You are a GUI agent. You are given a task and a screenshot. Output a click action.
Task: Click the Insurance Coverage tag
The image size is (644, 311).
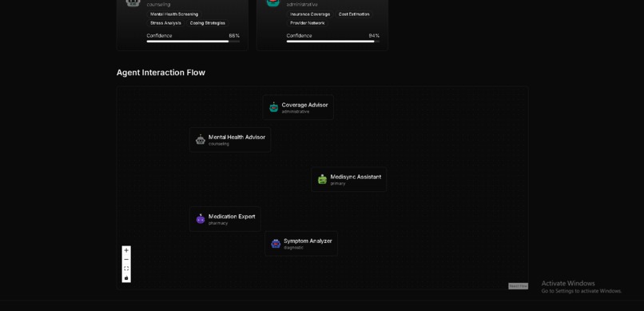point(310,14)
